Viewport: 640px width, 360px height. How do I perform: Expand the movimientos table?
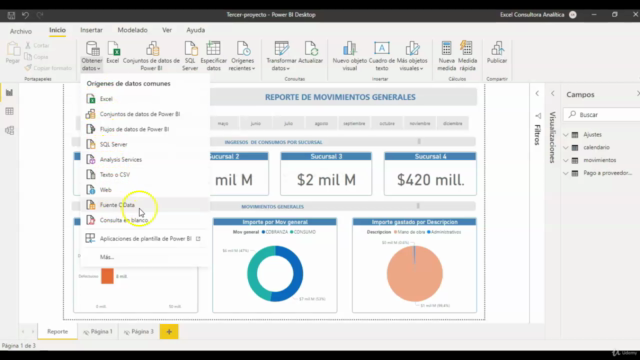pyautogui.click(x=566, y=160)
